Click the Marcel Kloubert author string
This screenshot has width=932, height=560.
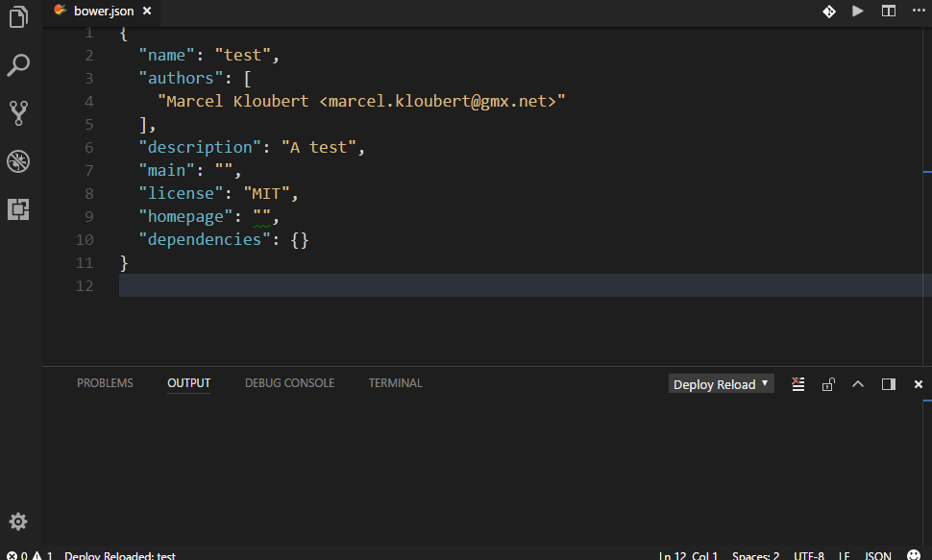(x=361, y=102)
